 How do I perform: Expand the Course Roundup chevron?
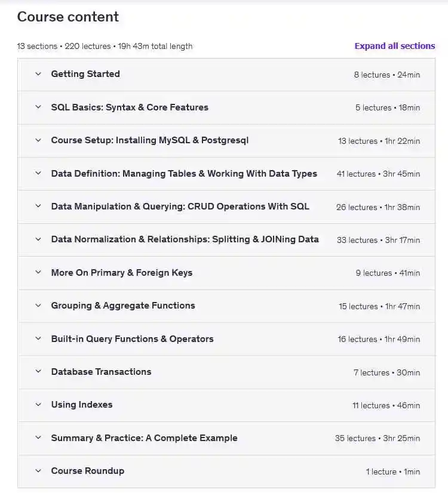[38, 471]
